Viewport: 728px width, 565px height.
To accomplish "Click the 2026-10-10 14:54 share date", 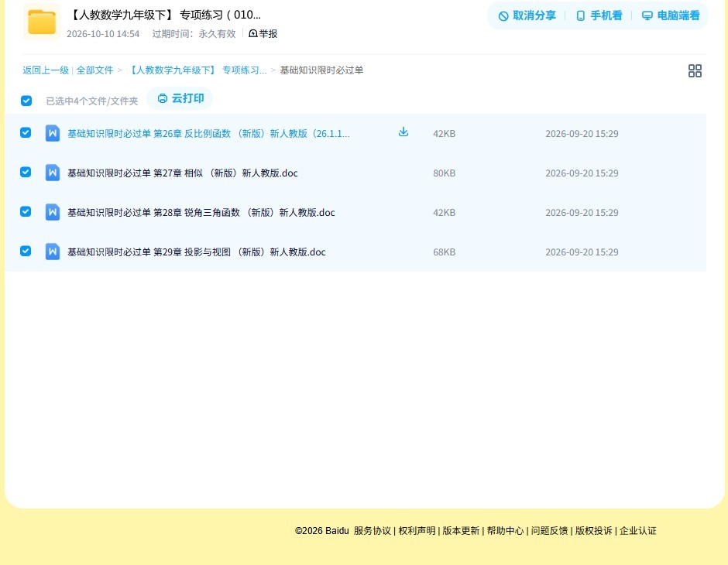I will [103, 34].
